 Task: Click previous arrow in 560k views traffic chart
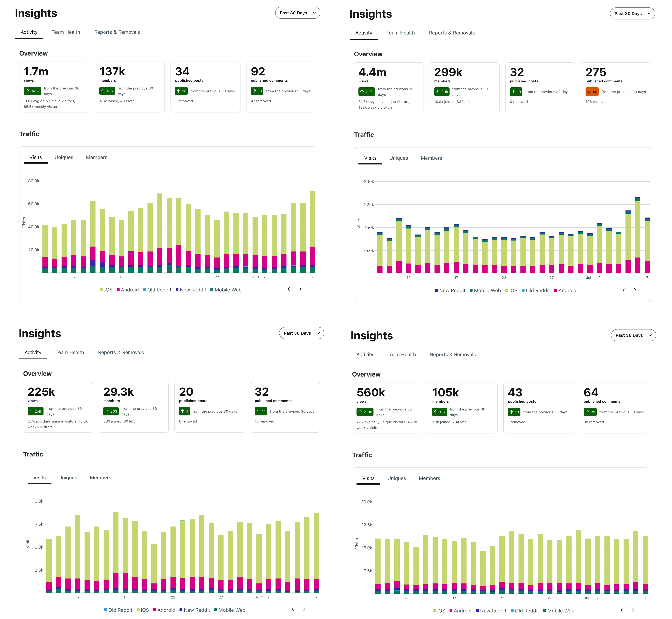click(621, 610)
